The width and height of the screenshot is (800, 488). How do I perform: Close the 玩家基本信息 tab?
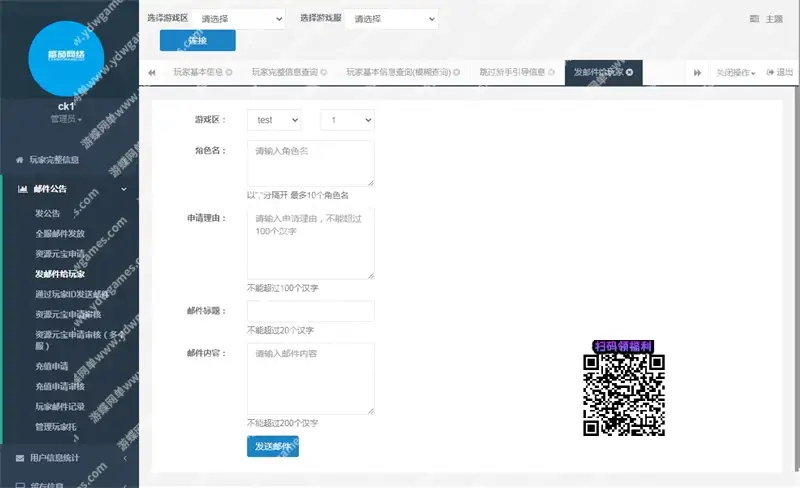point(229,72)
